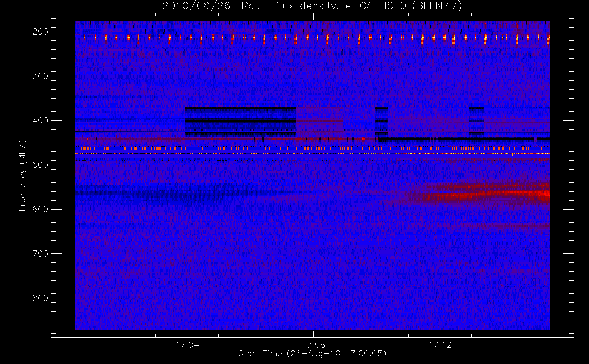Image resolution: width=589 pixels, height=364 pixels.
Task: Click the bright red emission band near 560 MHz
Action: pyautogui.click(x=488, y=194)
